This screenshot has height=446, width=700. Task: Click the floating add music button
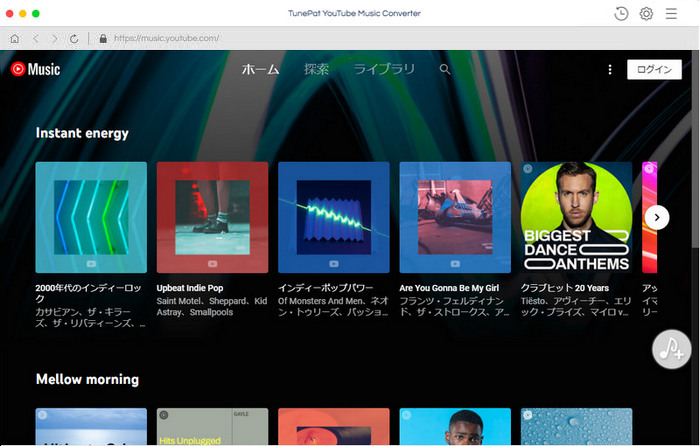click(671, 349)
